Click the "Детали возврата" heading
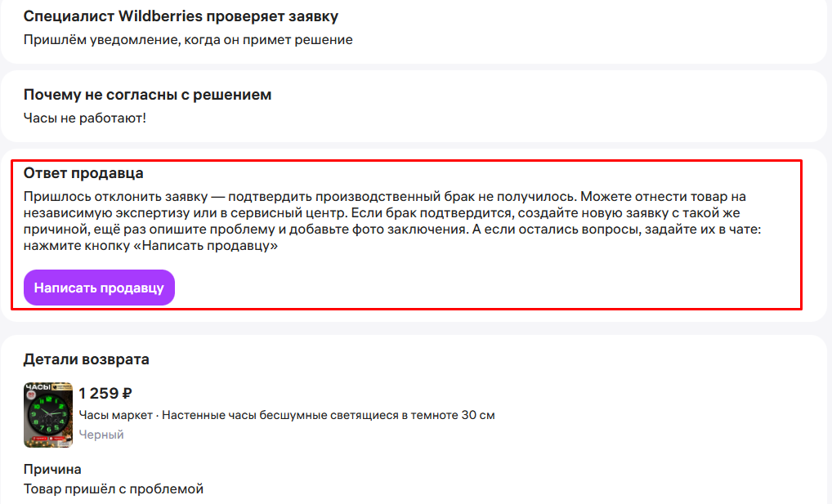Screen dimensions: 832x504 [x=86, y=359]
